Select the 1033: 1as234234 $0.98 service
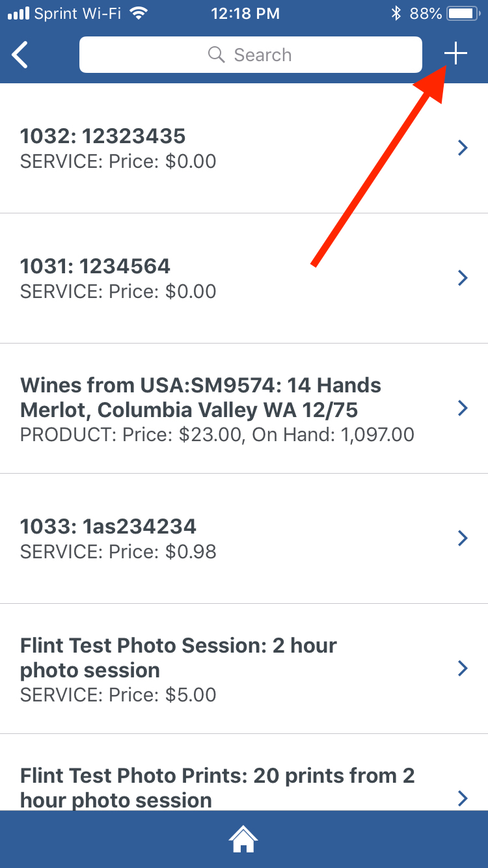The width and height of the screenshot is (488, 868). pos(195,539)
